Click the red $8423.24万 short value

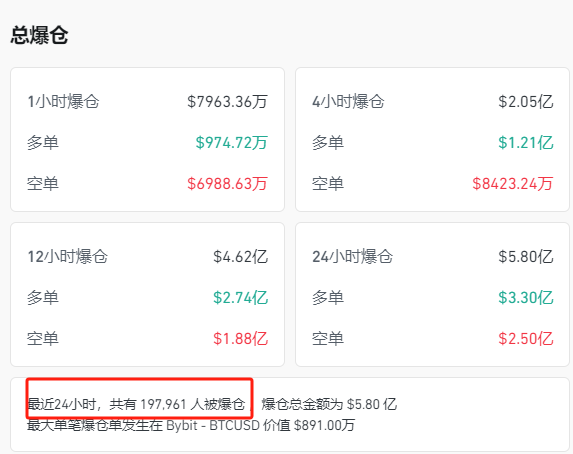(x=513, y=184)
